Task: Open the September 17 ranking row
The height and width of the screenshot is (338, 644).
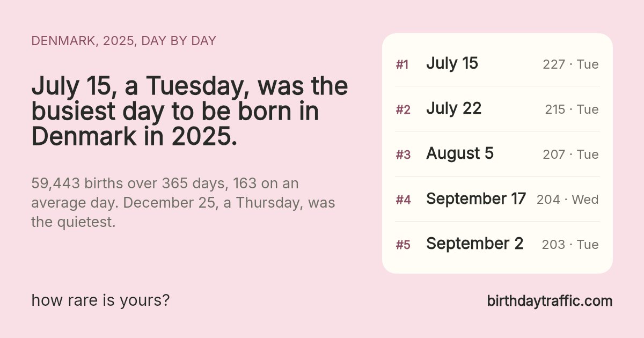Action: click(x=497, y=199)
